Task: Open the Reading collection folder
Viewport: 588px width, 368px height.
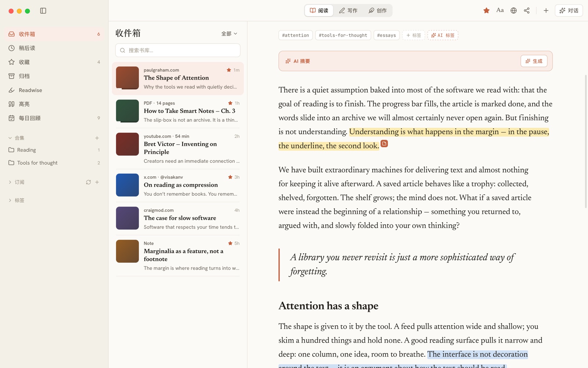Action: (54, 150)
